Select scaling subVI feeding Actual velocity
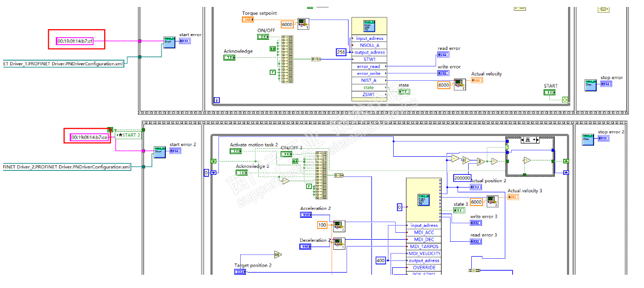The image size is (644, 288). (x=460, y=84)
